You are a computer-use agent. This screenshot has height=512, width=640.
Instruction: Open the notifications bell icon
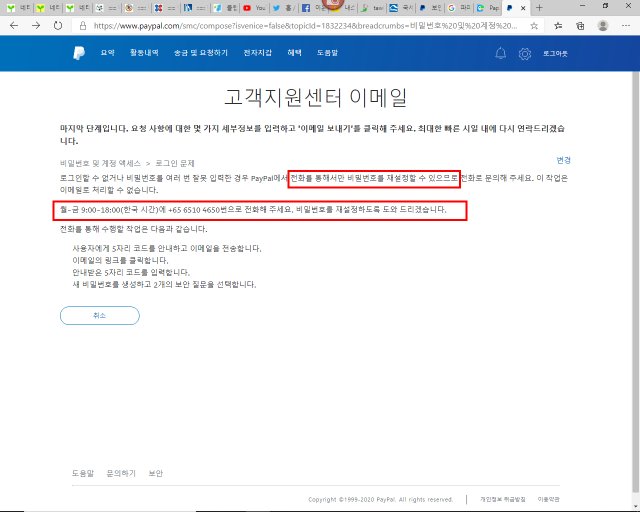click(500, 53)
